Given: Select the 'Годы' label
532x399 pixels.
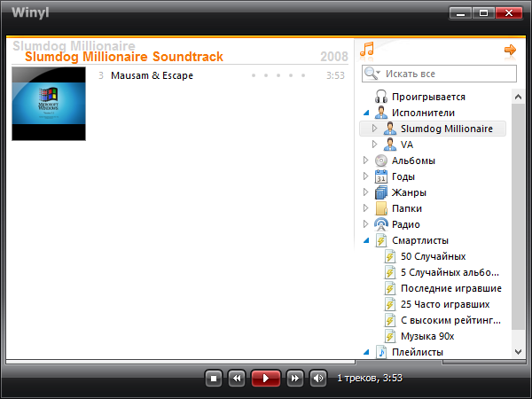Looking at the screenshot, I should point(403,176).
